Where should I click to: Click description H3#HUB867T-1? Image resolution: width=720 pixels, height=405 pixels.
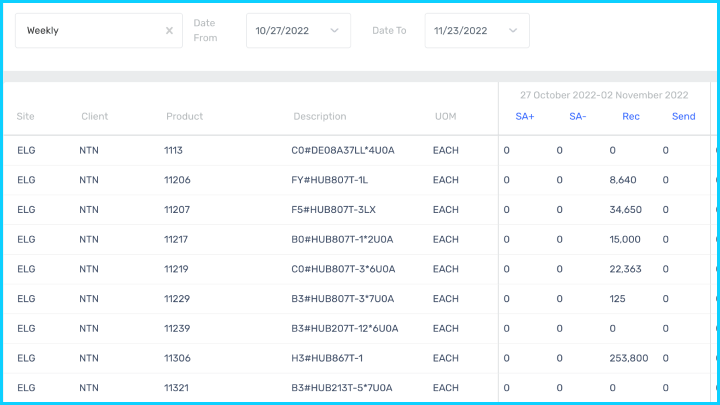pyautogui.click(x=327, y=358)
